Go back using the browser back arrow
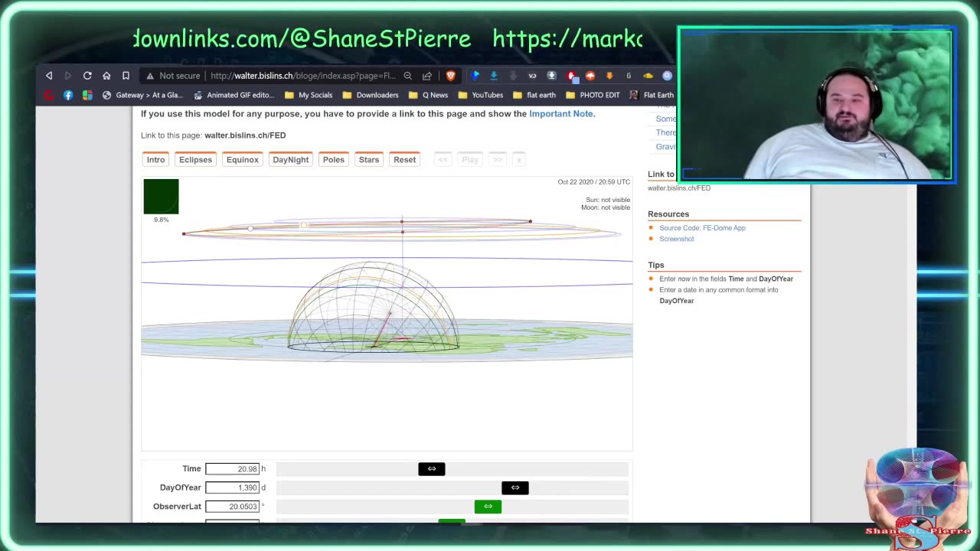980x551 pixels. pyautogui.click(x=49, y=76)
